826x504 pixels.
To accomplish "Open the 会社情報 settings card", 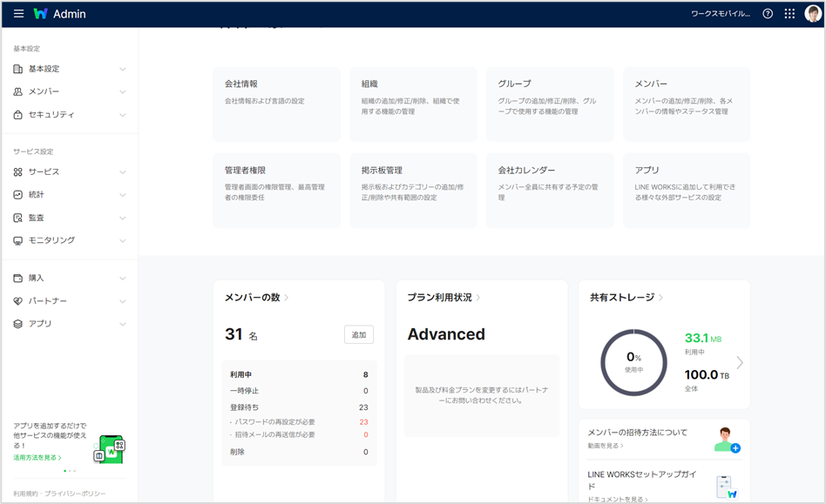I will pos(276,104).
